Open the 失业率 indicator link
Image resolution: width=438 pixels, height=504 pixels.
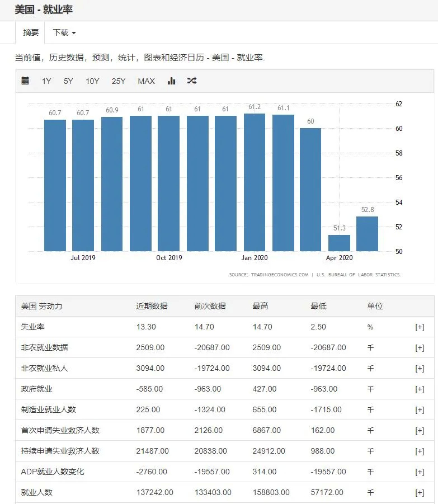(33, 327)
